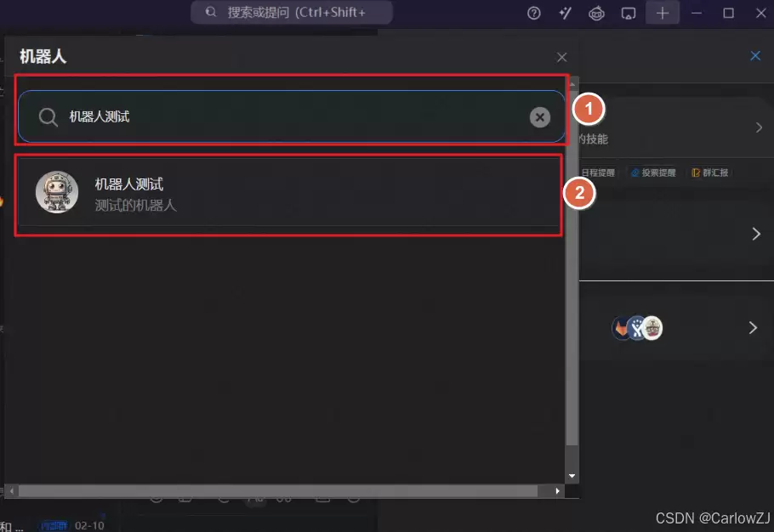Click the screen casting icon
Image resolution: width=774 pixels, height=532 pixels.
[x=629, y=13]
